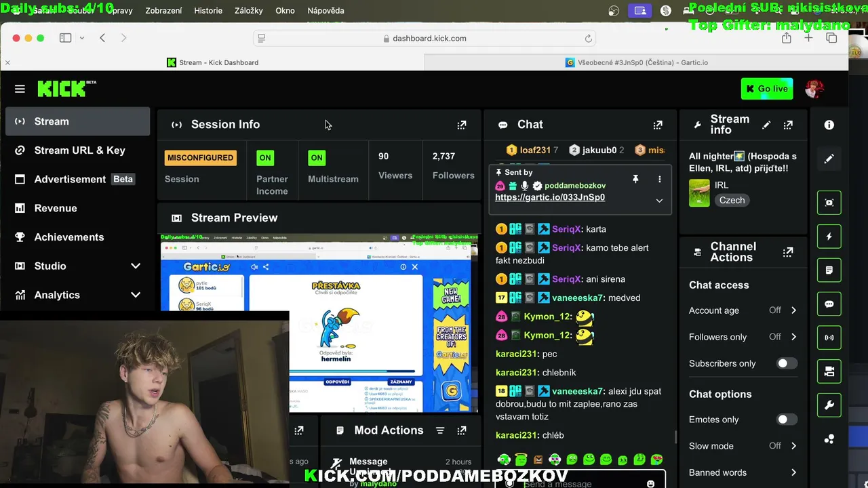Open Achievements page
868x488 pixels.
[77, 237]
